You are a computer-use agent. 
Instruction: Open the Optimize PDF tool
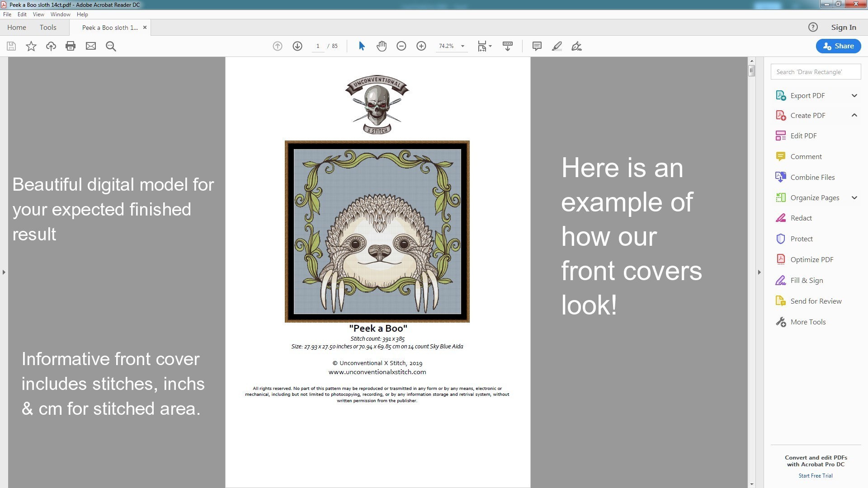pyautogui.click(x=811, y=260)
